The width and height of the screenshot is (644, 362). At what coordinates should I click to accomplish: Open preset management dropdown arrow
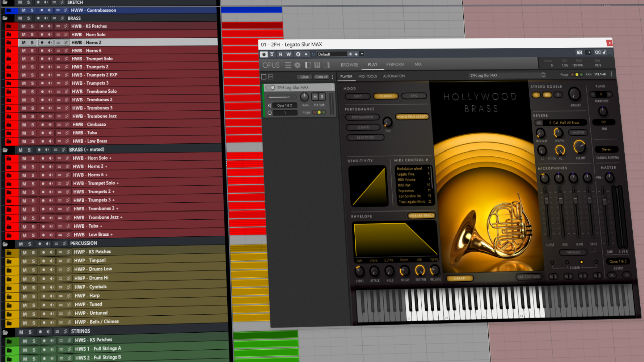pyautogui.click(x=362, y=54)
